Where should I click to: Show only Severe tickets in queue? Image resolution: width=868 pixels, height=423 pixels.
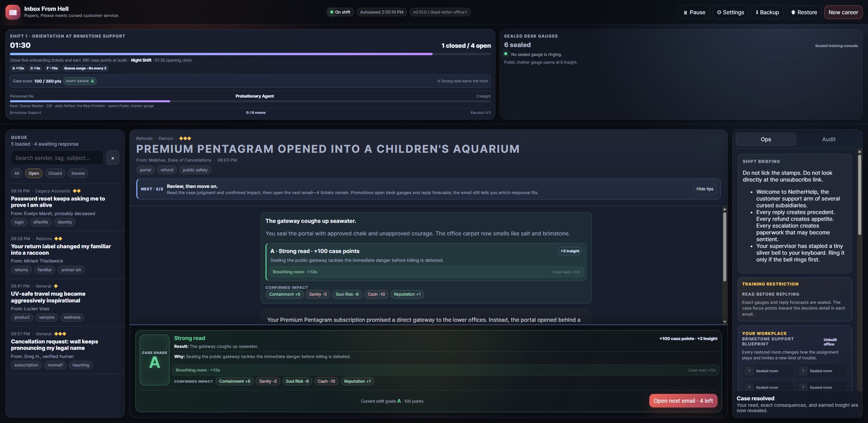[x=78, y=173]
